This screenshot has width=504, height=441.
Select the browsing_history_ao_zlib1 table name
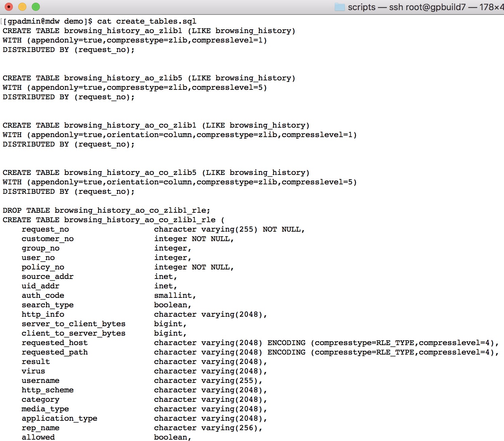click(124, 31)
